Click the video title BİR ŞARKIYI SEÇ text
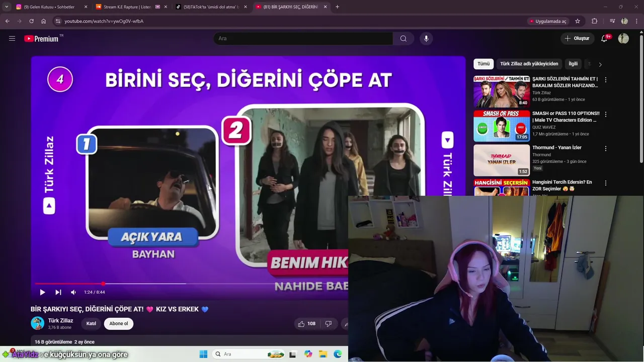 pos(120,309)
